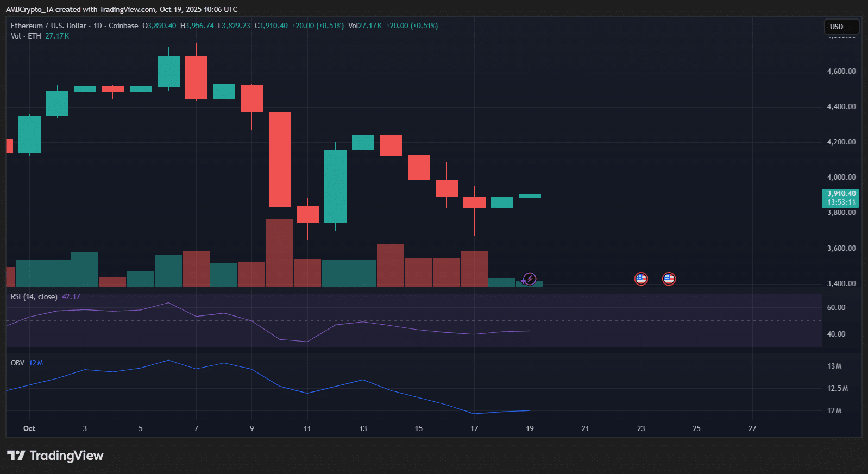Click the Vol · ETH indicator label

coord(26,36)
